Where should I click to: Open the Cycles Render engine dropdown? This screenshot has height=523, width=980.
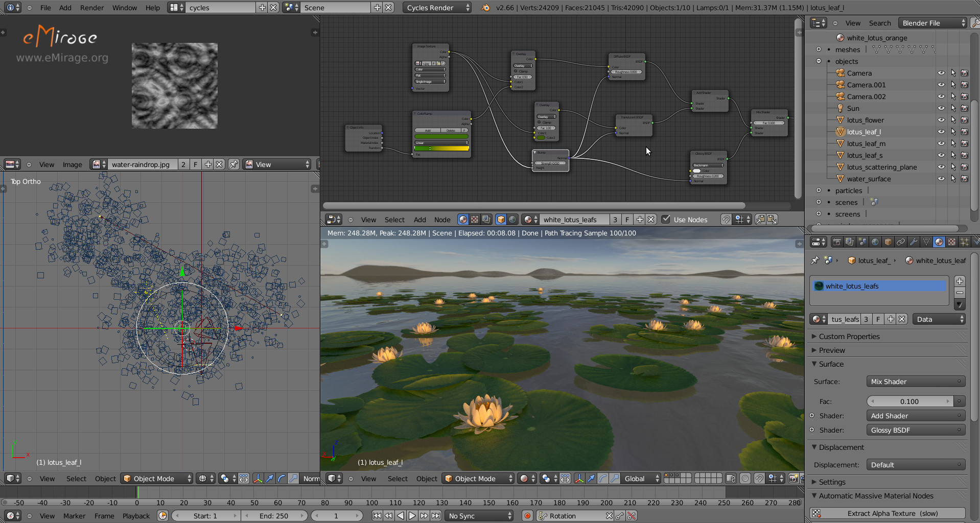(437, 8)
